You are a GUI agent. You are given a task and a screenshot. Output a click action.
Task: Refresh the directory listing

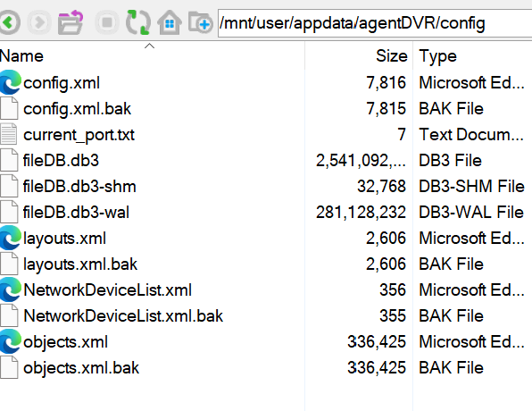(138, 22)
